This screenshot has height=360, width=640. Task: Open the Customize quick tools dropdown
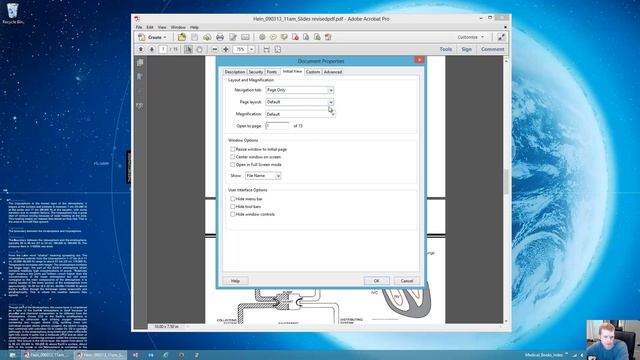pyautogui.click(x=470, y=37)
